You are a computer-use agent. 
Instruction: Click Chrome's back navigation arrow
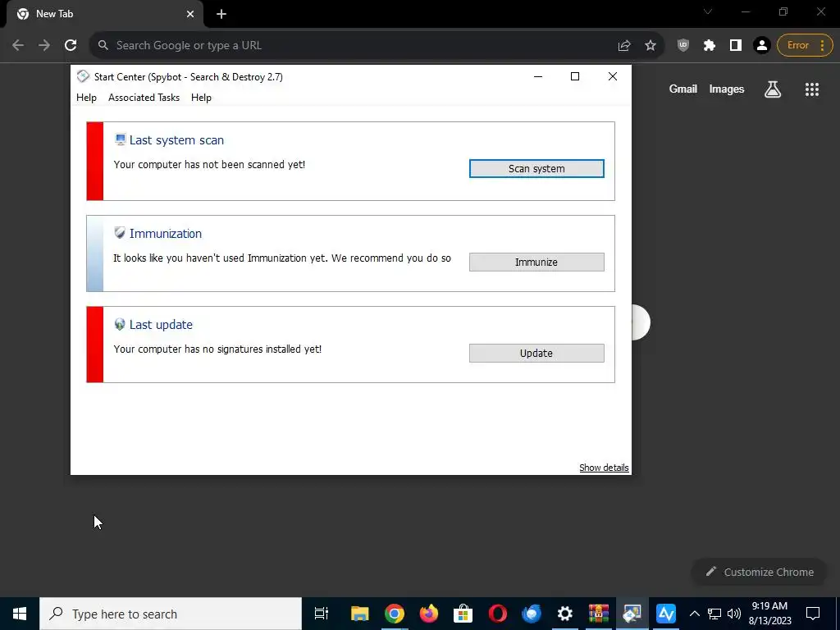pos(18,45)
